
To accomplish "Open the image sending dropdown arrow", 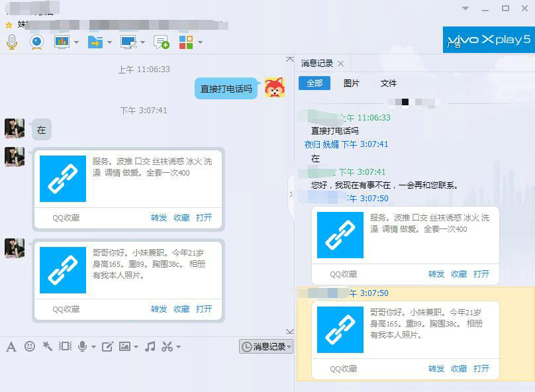I will tap(134, 345).
